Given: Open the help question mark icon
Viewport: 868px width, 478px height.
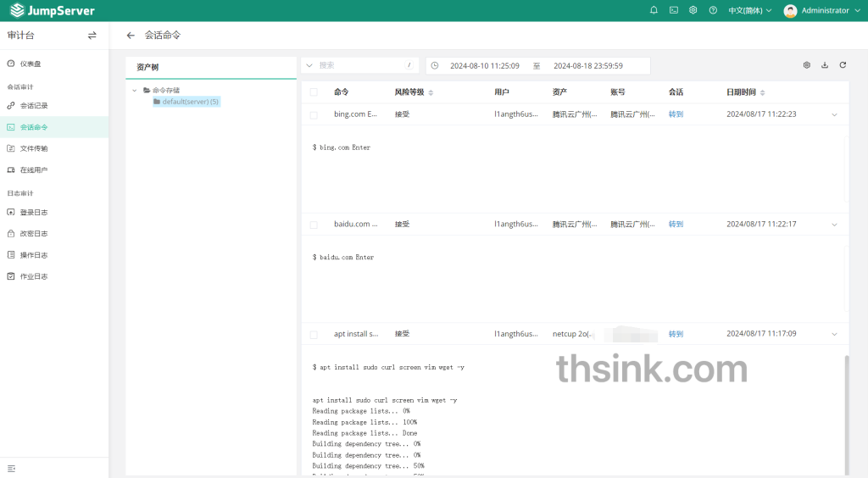Looking at the screenshot, I should tap(713, 10).
